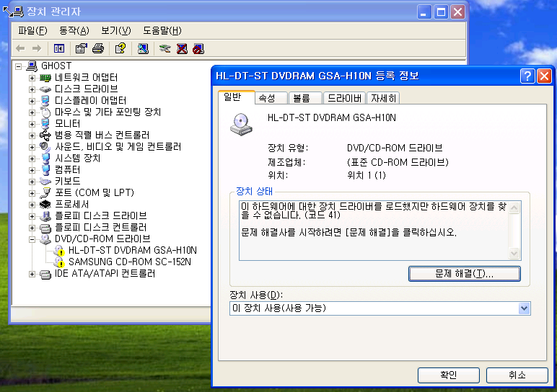Switch to the 자세히 tab
This screenshot has width=557, height=392.
[383, 98]
